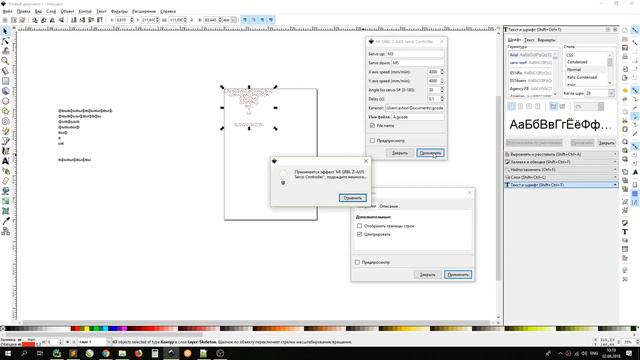Select the paint bucket tool
Screen dimensions: 640x360
coord(5,191)
